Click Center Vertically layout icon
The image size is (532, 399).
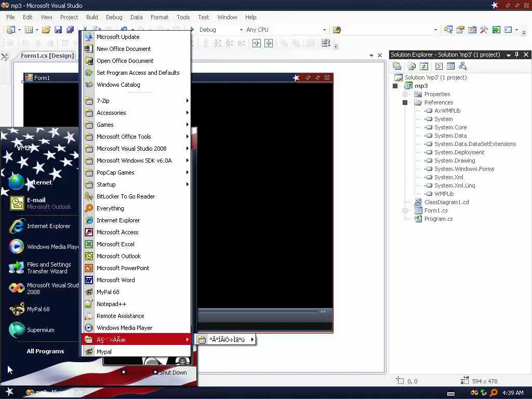coord(269,43)
